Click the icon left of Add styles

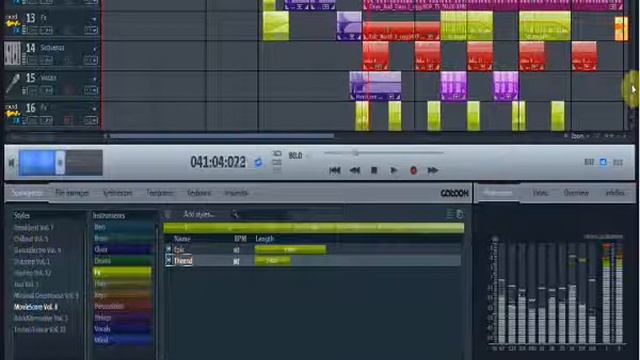coord(168,214)
